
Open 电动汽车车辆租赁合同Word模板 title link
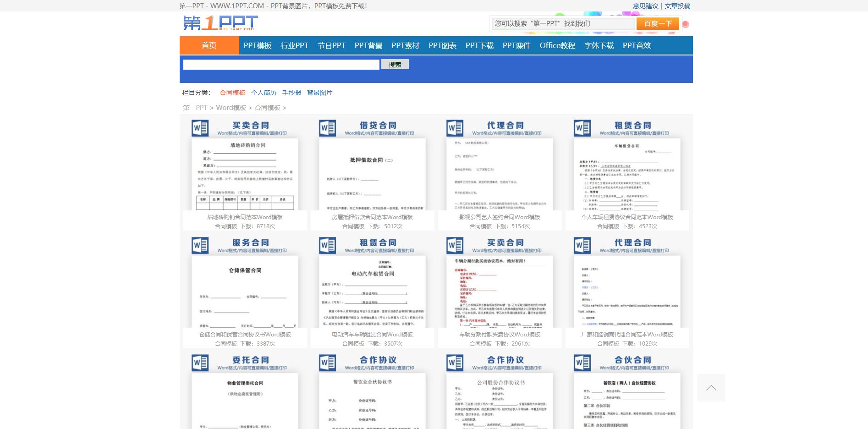tap(372, 335)
